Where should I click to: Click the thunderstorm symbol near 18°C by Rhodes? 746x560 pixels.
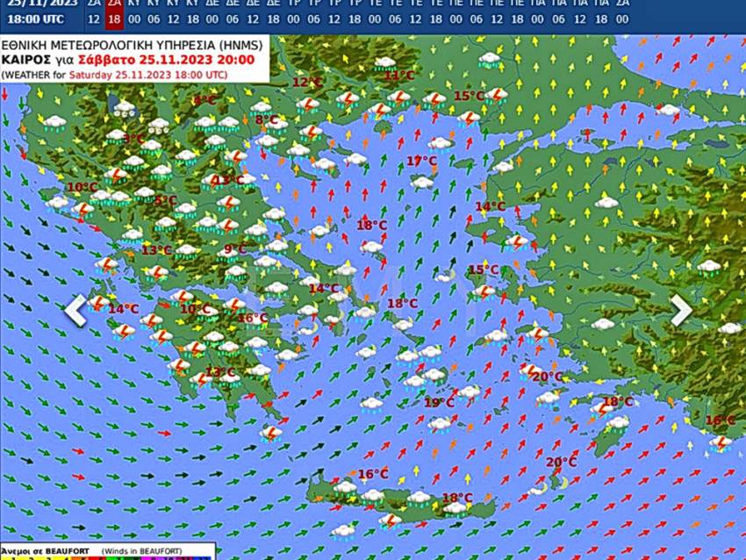click(601, 408)
